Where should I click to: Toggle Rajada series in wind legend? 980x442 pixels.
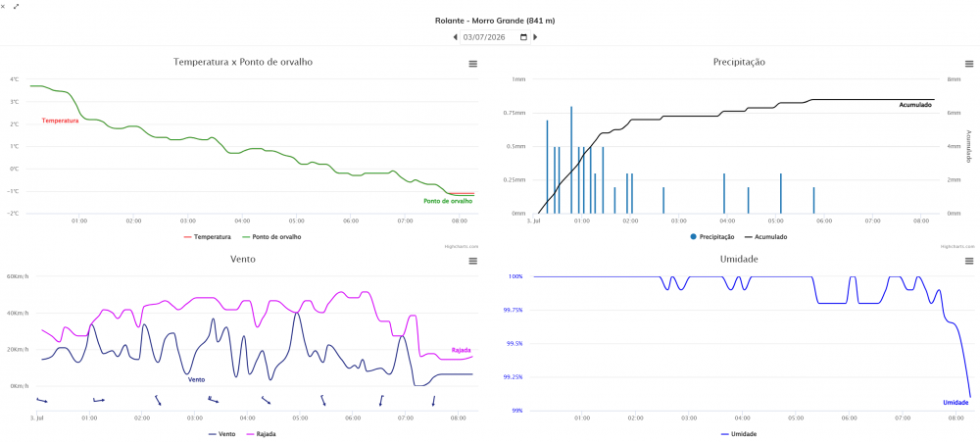click(261, 434)
